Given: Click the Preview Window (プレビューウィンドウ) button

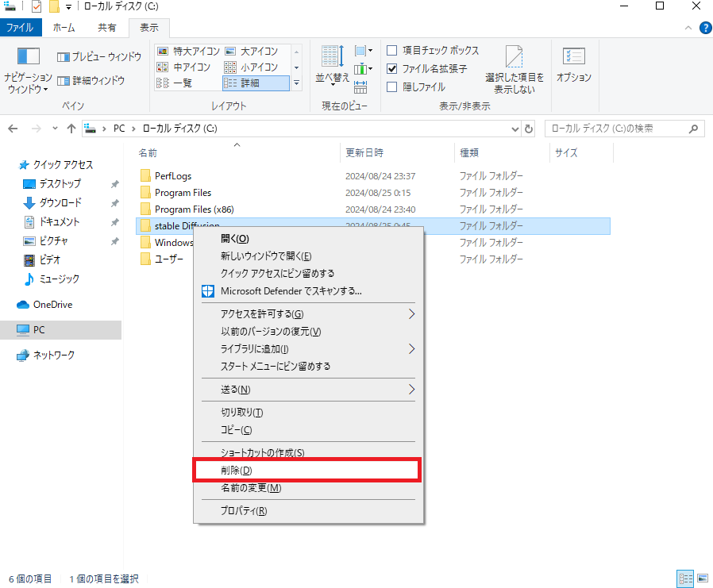Looking at the screenshot, I should 100,57.
